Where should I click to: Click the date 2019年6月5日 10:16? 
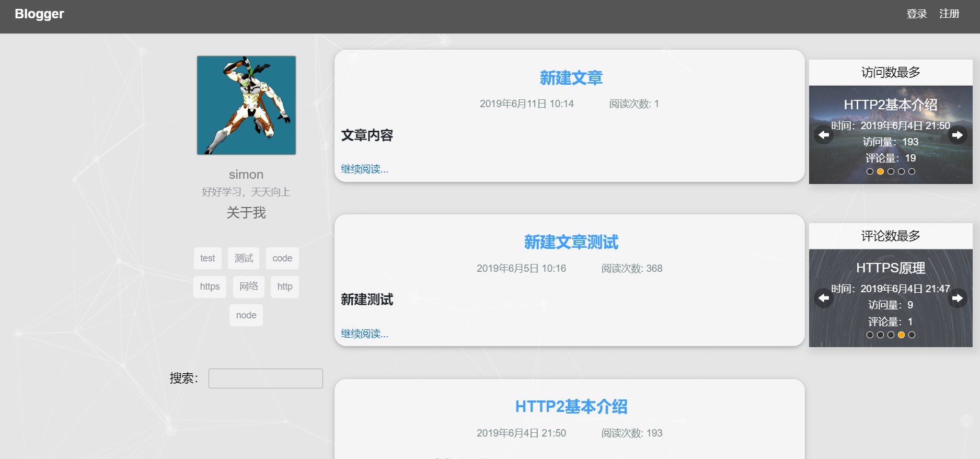[521, 269]
